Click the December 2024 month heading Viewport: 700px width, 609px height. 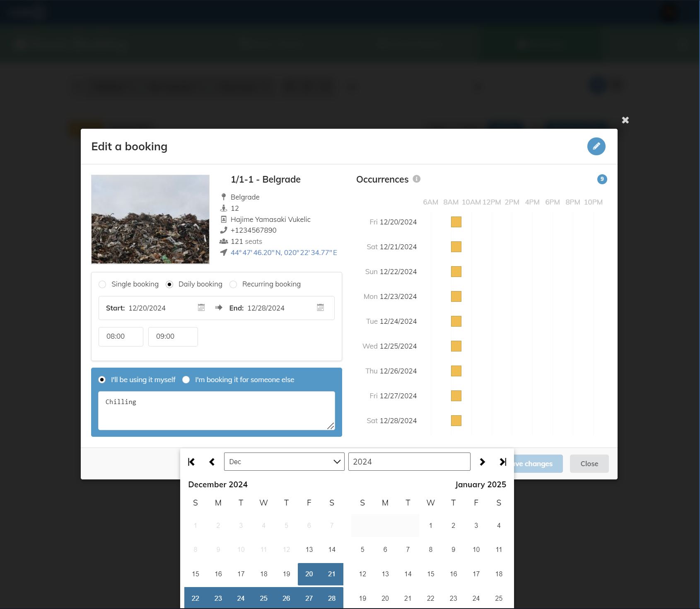[x=218, y=484]
